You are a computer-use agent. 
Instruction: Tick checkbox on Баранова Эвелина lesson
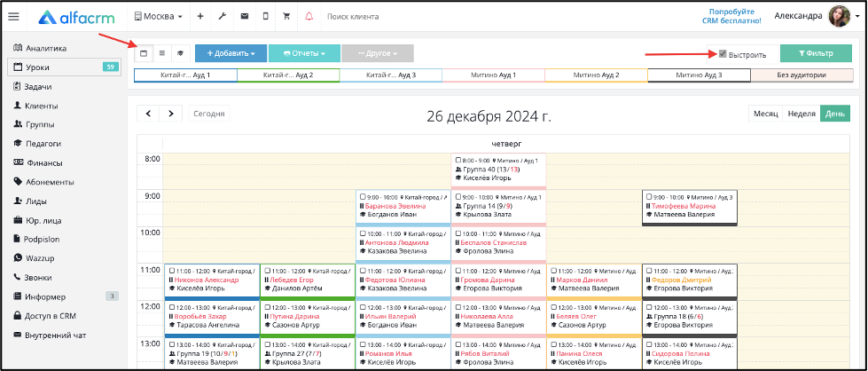[x=363, y=197]
